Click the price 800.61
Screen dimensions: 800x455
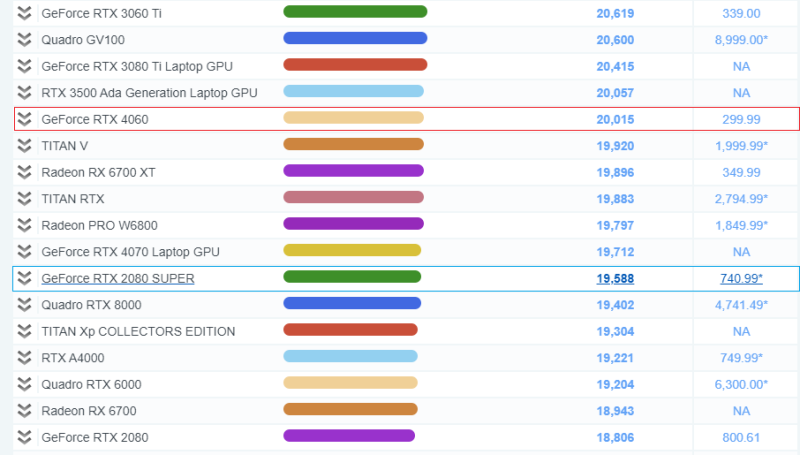coord(741,438)
